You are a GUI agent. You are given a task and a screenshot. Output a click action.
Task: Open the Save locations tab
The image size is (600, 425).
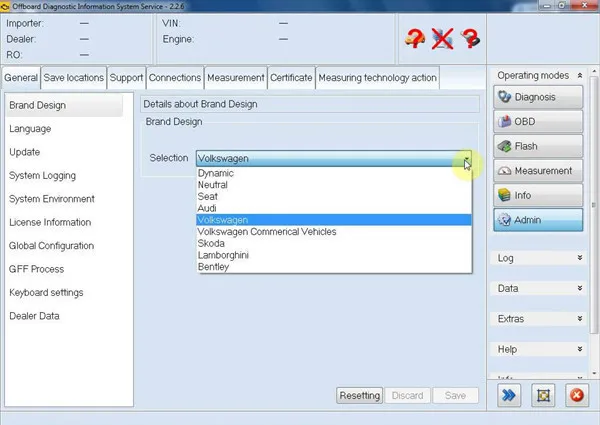73,78
